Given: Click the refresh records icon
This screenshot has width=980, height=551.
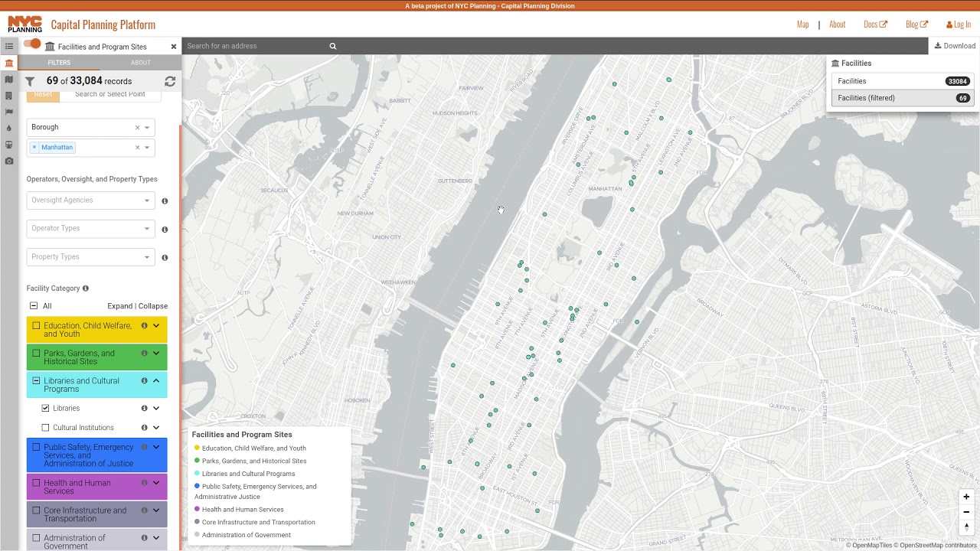Looking at the screenshot, I should [170, 81].
